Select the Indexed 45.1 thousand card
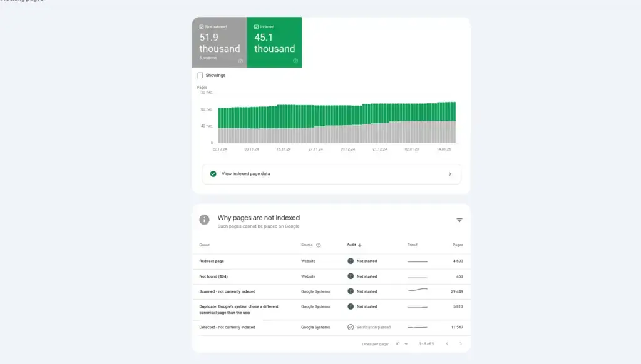 (x=274, y=42)
